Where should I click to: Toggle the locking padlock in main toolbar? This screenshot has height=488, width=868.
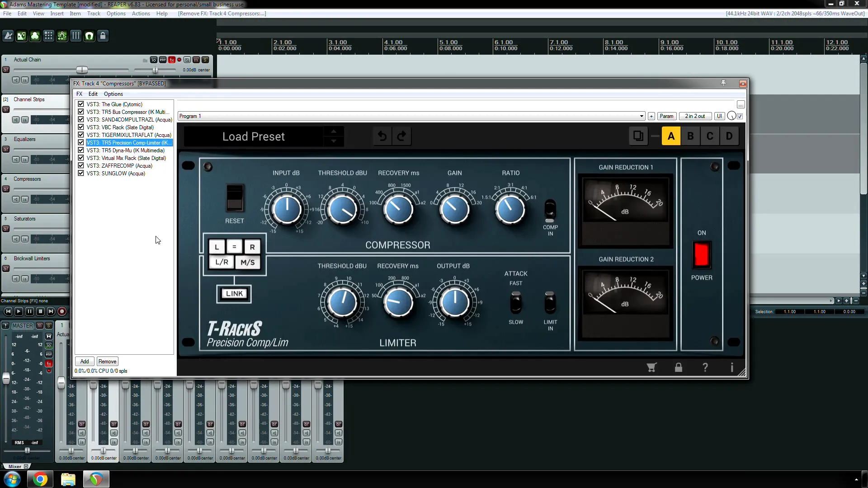pyautogui.click(x=103, y=36)
